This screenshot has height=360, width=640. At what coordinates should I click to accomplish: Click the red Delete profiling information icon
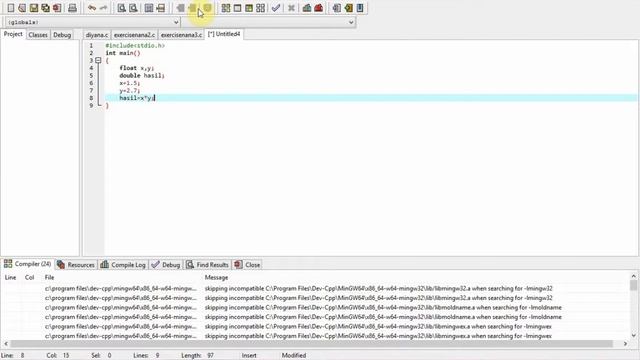[318, 8]
